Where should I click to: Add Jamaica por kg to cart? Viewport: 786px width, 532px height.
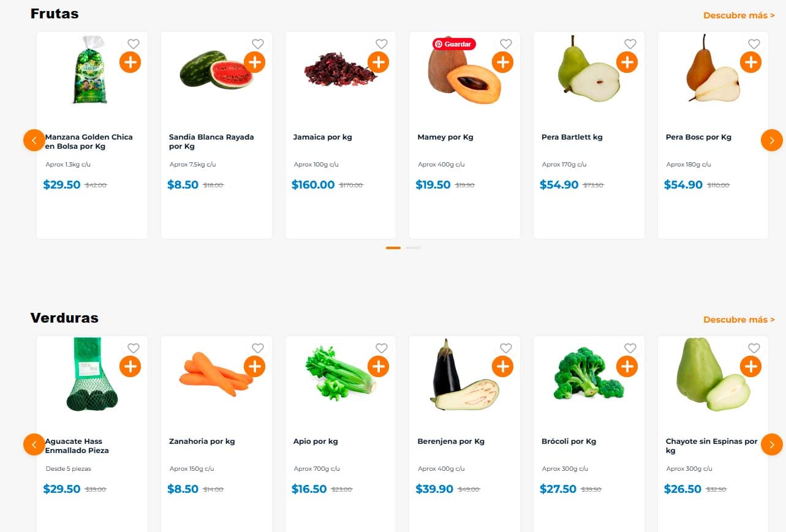tap(379, 62)
